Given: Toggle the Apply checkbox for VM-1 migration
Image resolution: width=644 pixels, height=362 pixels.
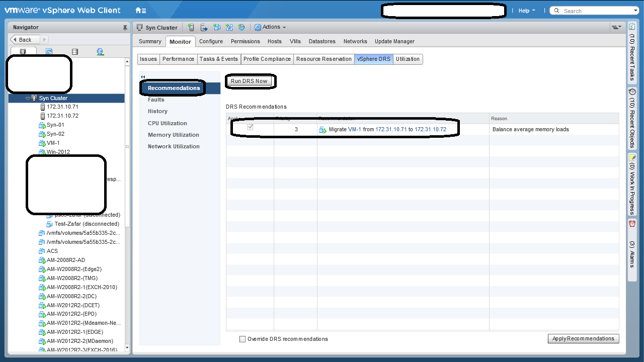Looking at the screenshot, I should click(250, 128).
